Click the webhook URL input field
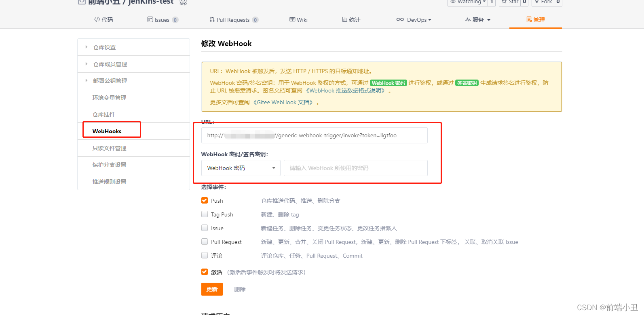The image size is (644, 315). pos(314,135)
